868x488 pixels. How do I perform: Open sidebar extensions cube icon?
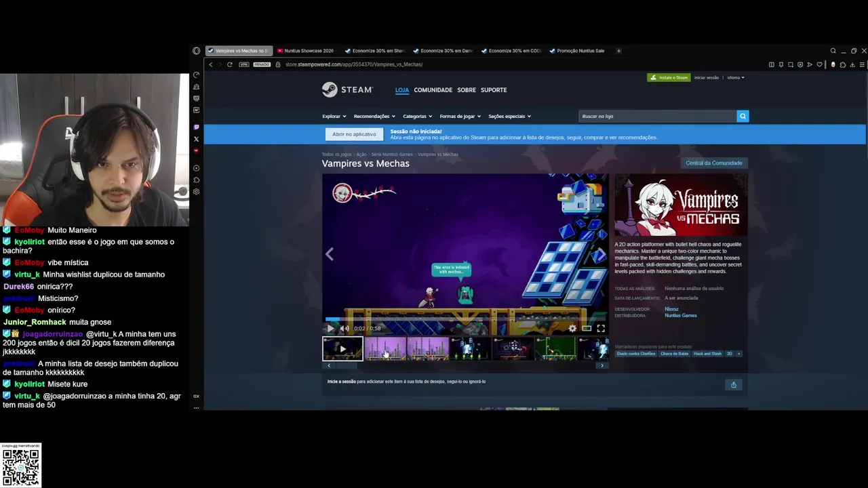pos(196,180)
